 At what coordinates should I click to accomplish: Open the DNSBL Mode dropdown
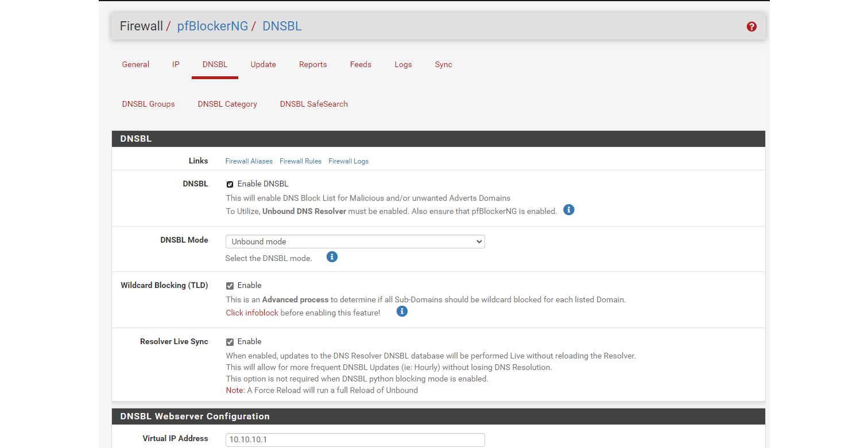(355, 241)
